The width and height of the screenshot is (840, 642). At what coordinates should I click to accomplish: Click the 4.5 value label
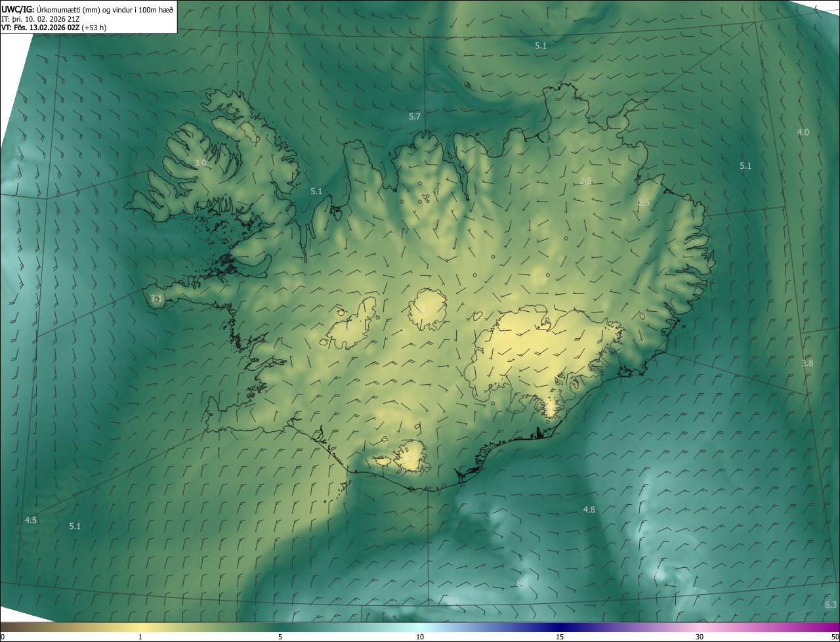tap(30, 520)
